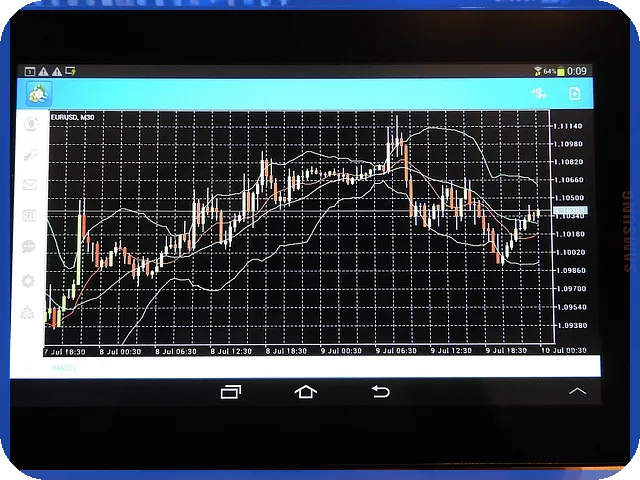Screen dimensions: 640x480
Task: Expand the bottom-right upward chevron
Action: point(577,391)
